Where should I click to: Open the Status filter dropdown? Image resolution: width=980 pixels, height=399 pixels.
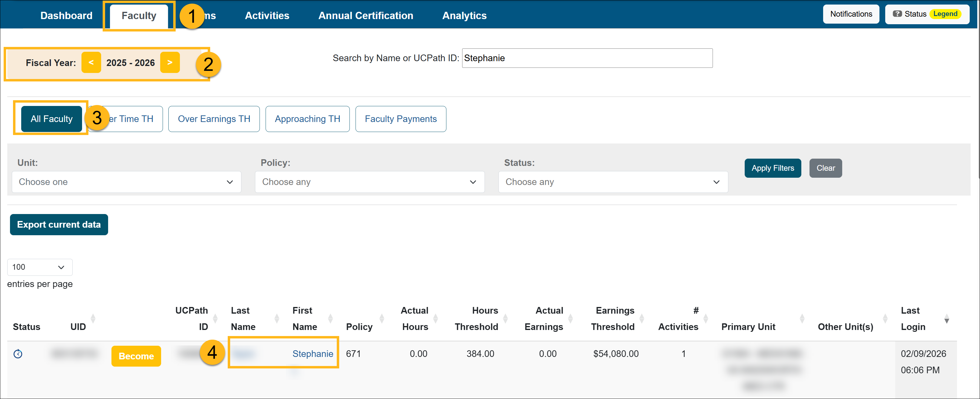(612, 182)
